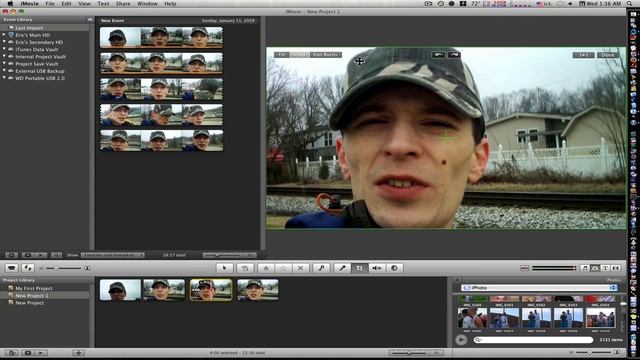Open the Apple menu

coord(10,4)
